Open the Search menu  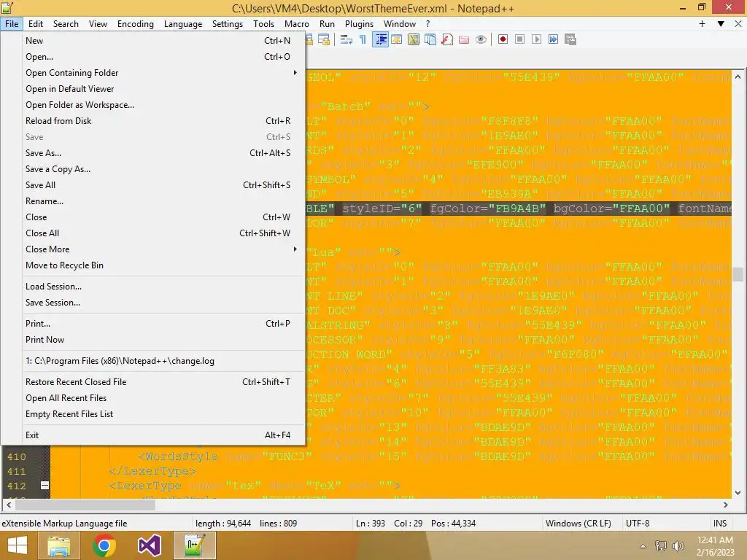click(x=66, y=24)
